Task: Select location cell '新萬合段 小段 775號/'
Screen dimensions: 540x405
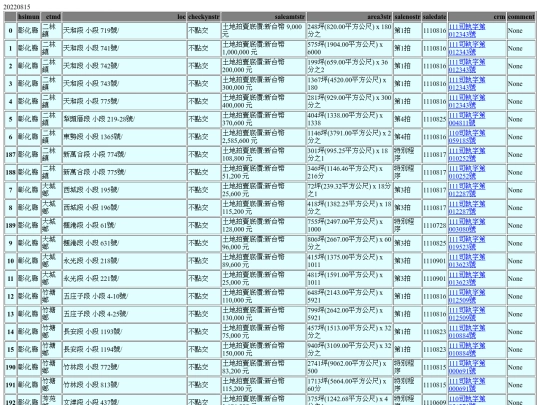Action: 124,173
